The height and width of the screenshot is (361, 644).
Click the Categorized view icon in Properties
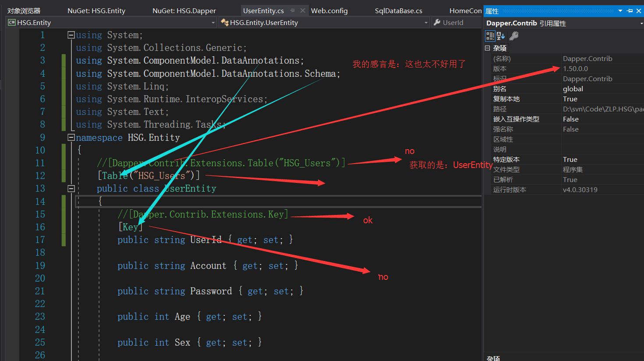click(x=490, y=36)
